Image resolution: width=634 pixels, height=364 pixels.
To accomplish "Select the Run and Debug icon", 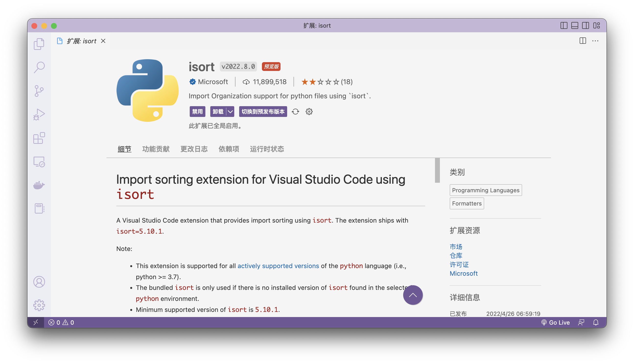I will (39, 114).
